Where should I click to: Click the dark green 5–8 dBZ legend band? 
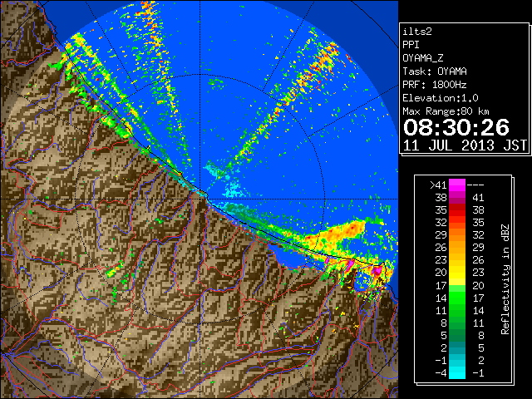coord(457,335)
